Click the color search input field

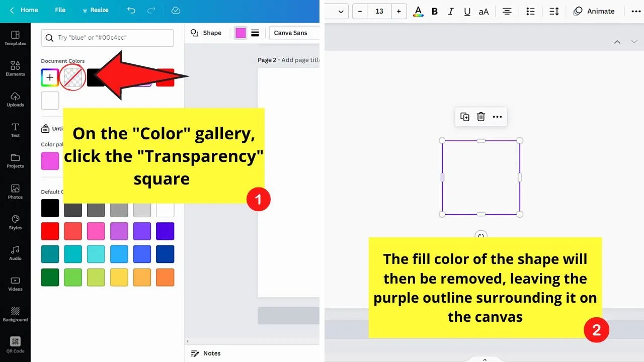click(x=107, y=38)
